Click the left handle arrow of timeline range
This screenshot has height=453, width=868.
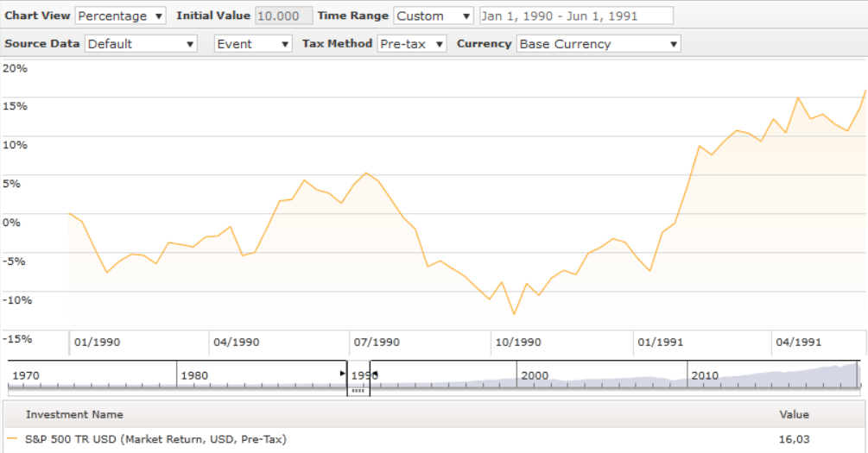344,374
